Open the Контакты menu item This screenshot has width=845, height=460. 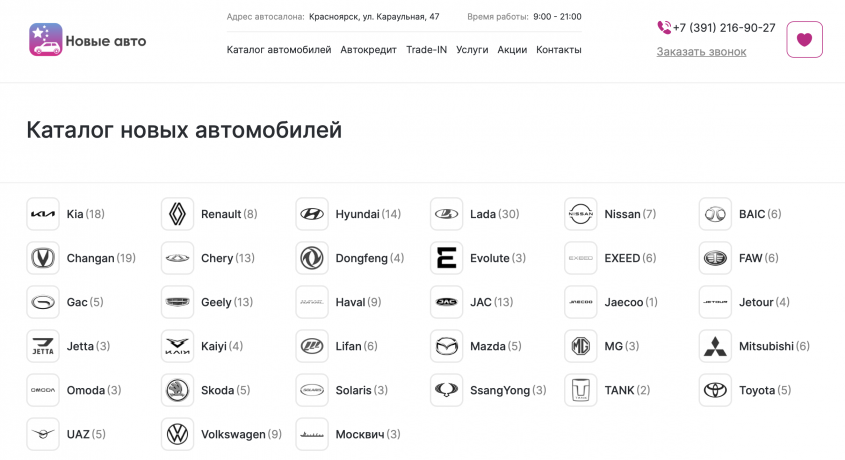point(558,50)
